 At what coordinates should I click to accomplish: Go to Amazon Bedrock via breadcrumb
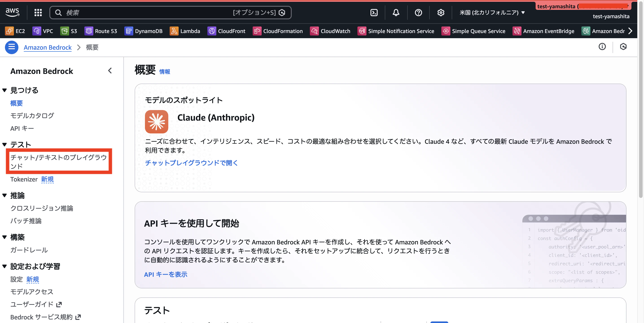tap(48, 47)
